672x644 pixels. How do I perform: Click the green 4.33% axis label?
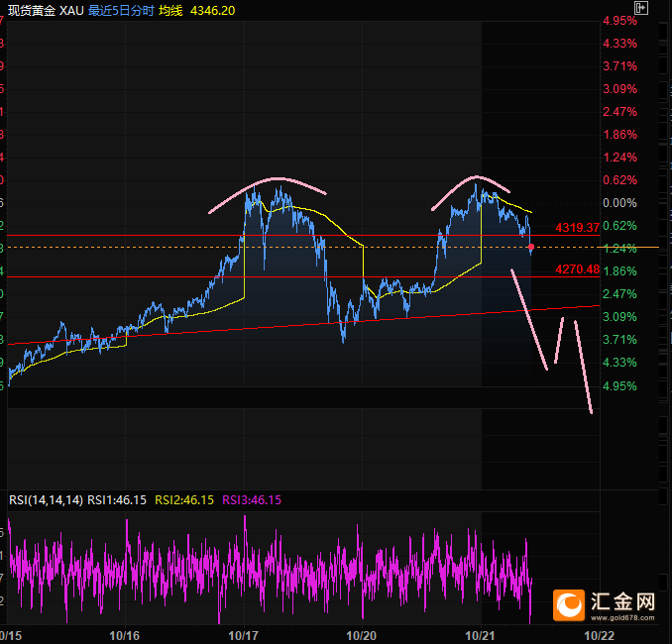click(619, 363)
